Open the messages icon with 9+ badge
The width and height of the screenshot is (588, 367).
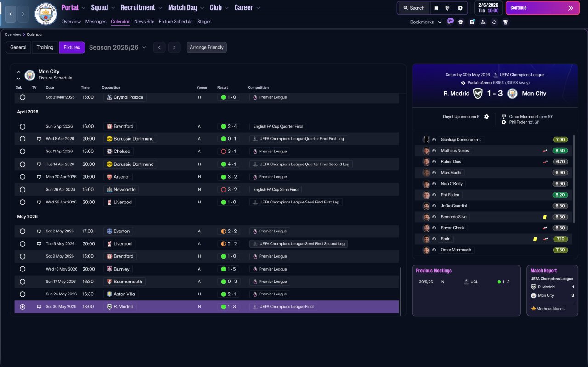tap(450, 22)
